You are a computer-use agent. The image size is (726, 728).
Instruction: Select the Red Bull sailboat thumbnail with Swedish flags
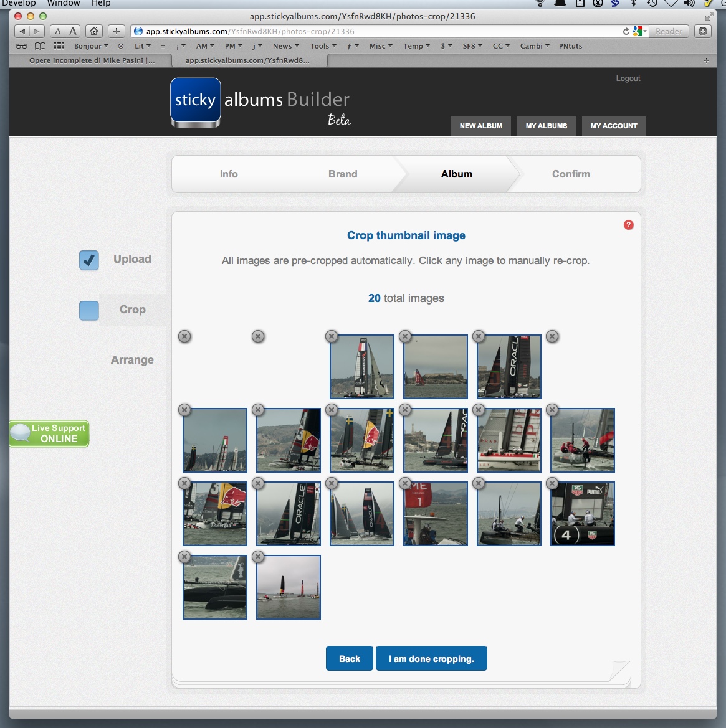(x=362, y=440)
